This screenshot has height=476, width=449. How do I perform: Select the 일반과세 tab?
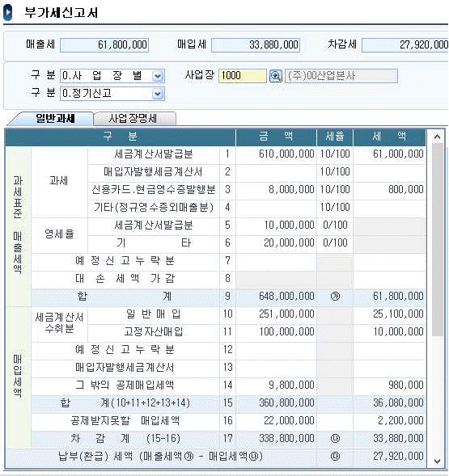[x=55, y=118]
